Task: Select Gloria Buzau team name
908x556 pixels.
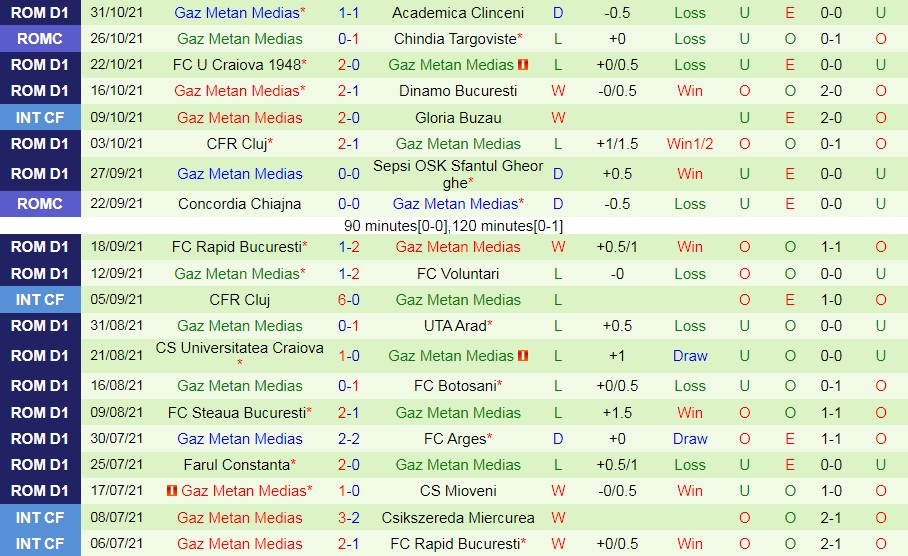Action: pyautogui.click(x=458, y=118)
